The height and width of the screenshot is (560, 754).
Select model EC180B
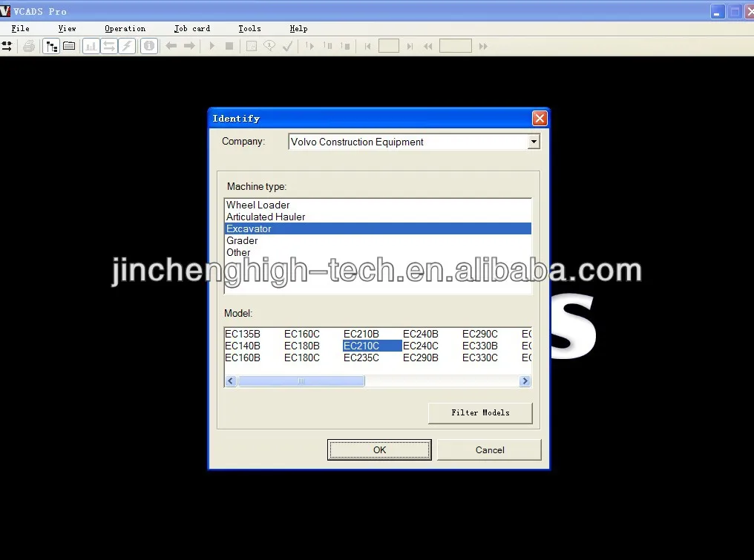[x=302, y=346]
